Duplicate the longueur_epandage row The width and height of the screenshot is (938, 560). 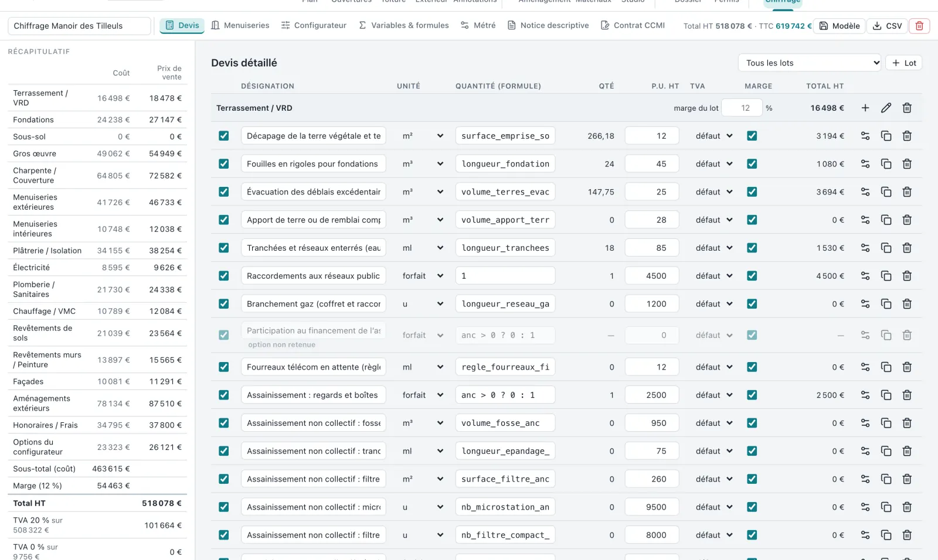tap(886, 451)
